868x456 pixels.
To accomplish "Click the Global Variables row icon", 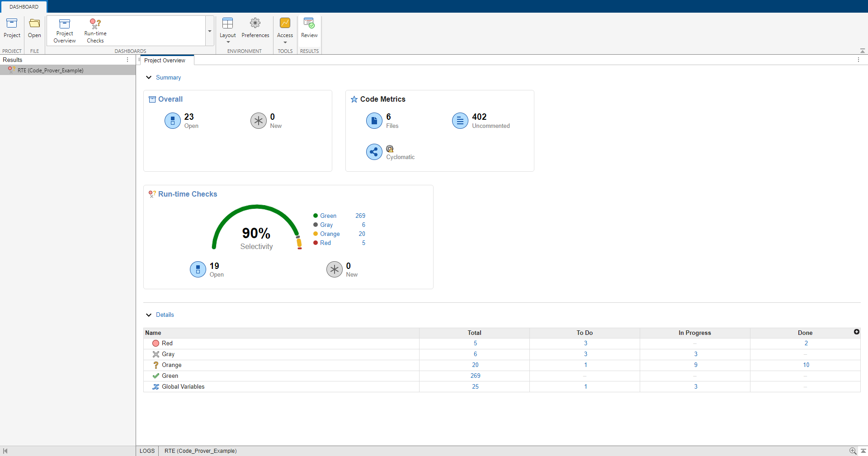I will tap(156, 387).
